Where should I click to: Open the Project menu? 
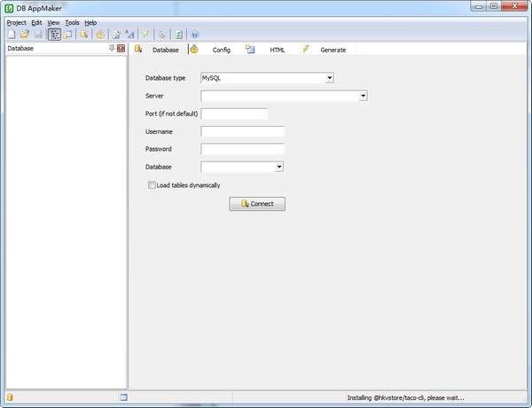(x=16, y=22)
